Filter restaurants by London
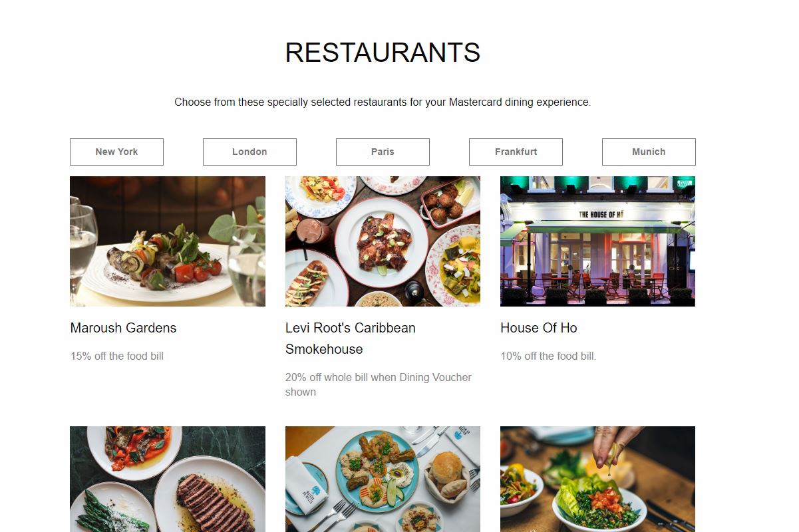This screenshot has width=799, height=532. pos(249,152)
